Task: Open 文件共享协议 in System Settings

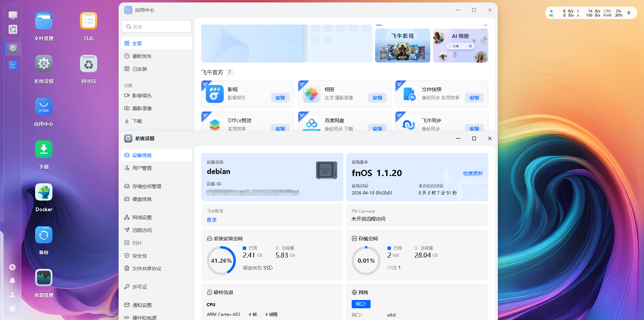Action: [157, 269]
